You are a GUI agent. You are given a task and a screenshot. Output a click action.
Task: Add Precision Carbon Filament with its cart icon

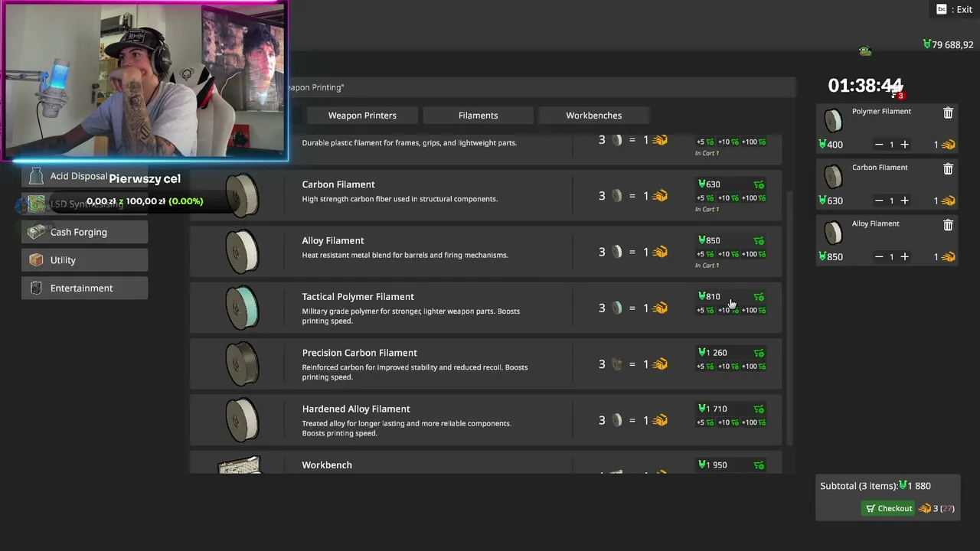(x=759, y=353)
